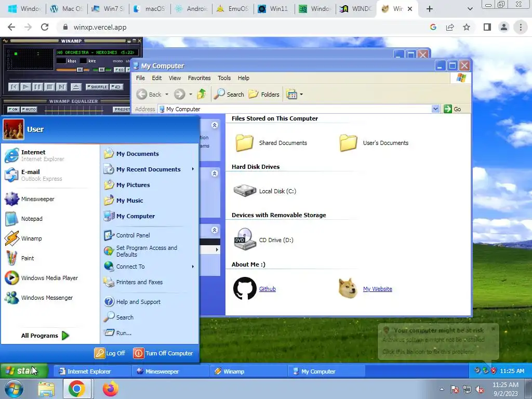Toggle AUTO in Winamp Equalizer
Screen dimensions: 532x399
(29, 109)
